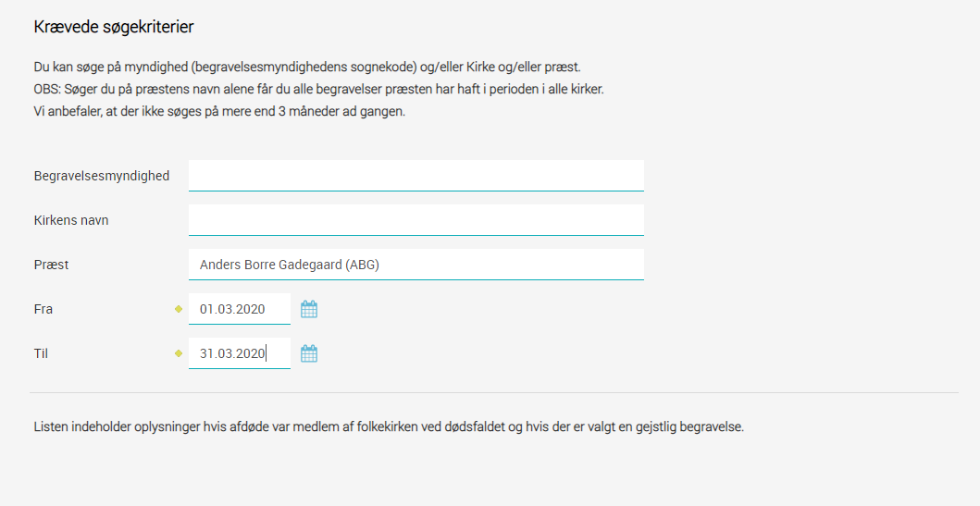Click the 'Listen indeholder oplysninger' footer text
980x506 pixels.
click(x=389, y=427)
